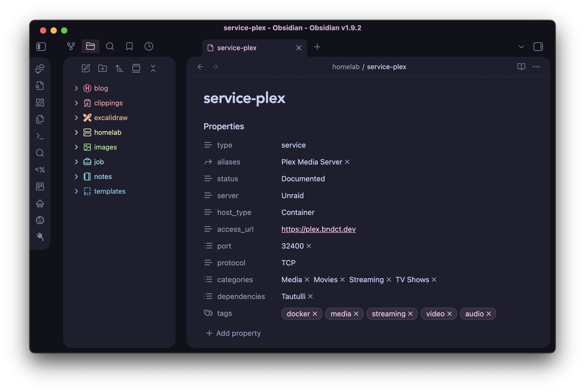Click homelab in the breadcrumb path
This screenshot has width=585, height=392.
click(346, 67)
